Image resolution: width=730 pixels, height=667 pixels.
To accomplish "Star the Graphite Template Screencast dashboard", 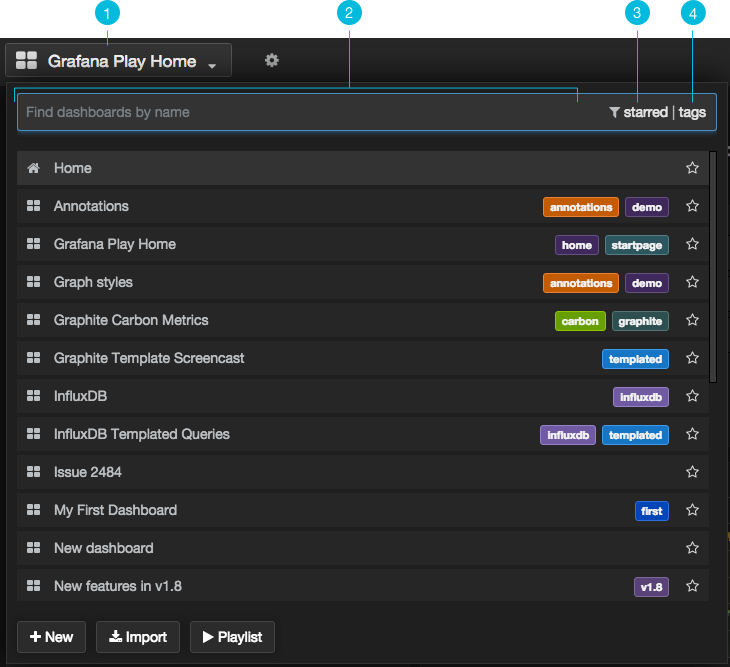I will [x=692, y=358].
